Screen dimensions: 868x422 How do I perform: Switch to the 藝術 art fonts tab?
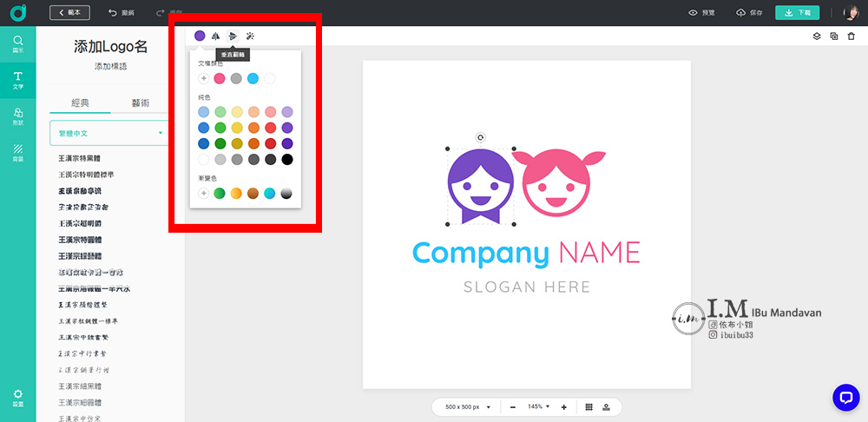tap(140, 103)
